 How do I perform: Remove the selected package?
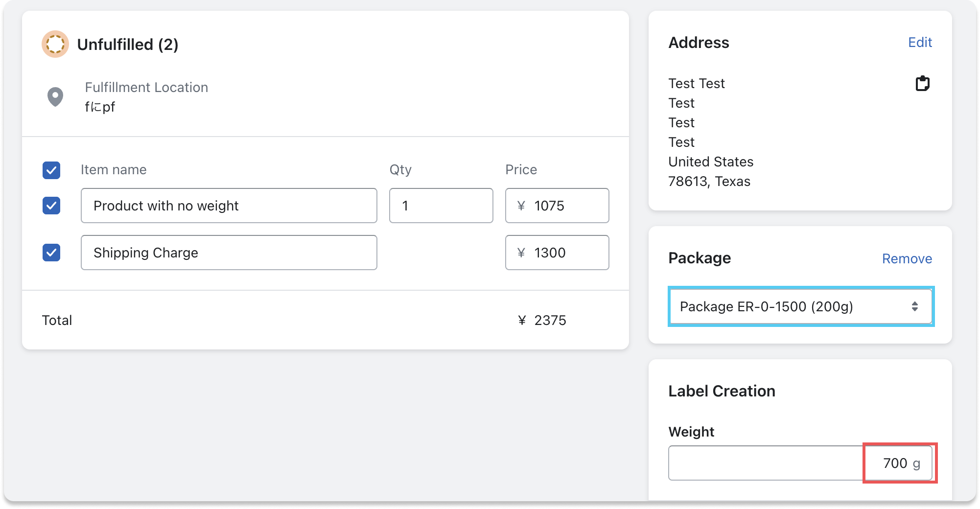907,258
